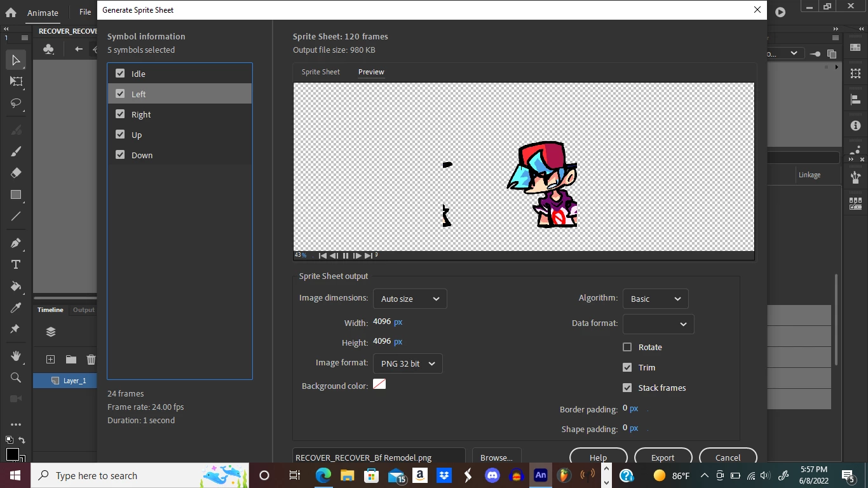The width and height of the screenshot is (868, 488).
Task: Select the Eraser tool
Action: [x=16, y=173]
